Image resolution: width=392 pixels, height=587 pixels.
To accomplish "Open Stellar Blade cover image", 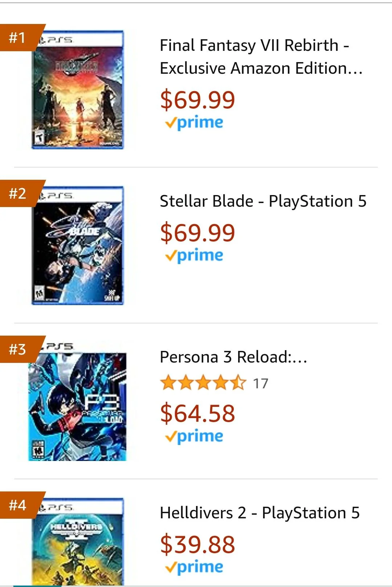I will 78,246.
